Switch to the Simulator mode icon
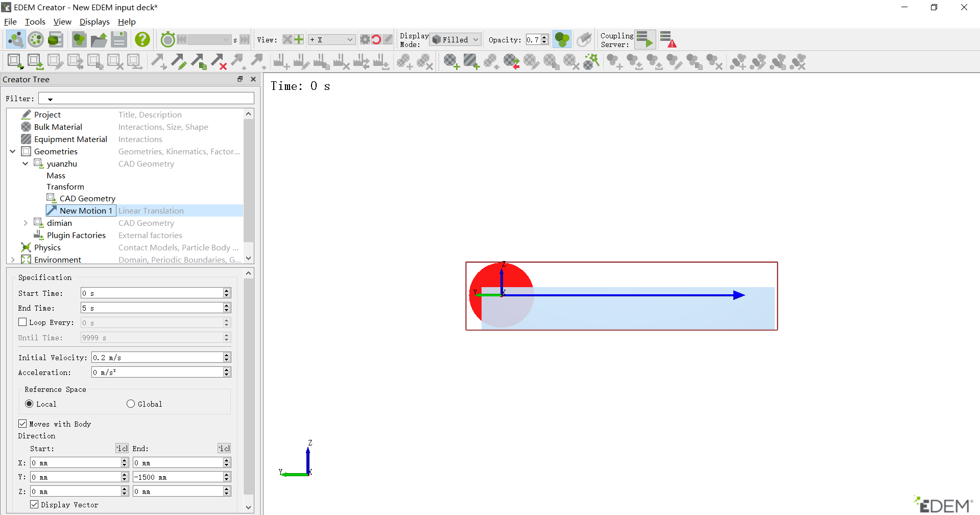 click(x=36, y=39)
